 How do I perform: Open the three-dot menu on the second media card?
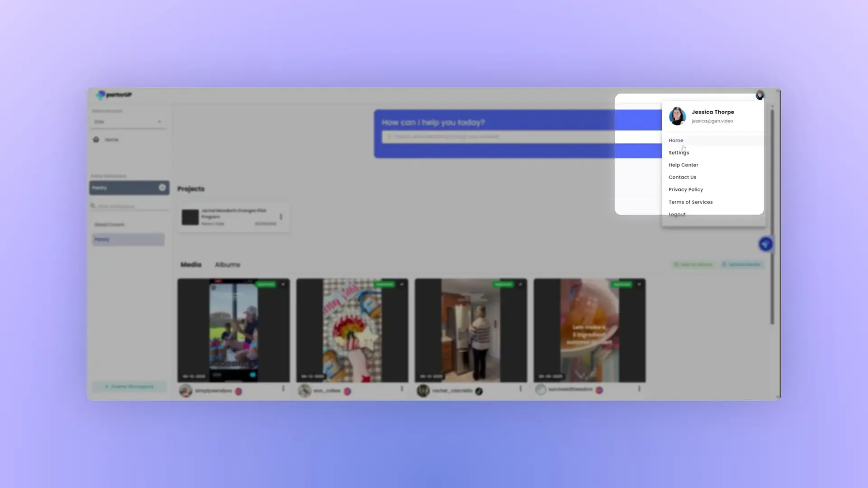tap(401, 389)
